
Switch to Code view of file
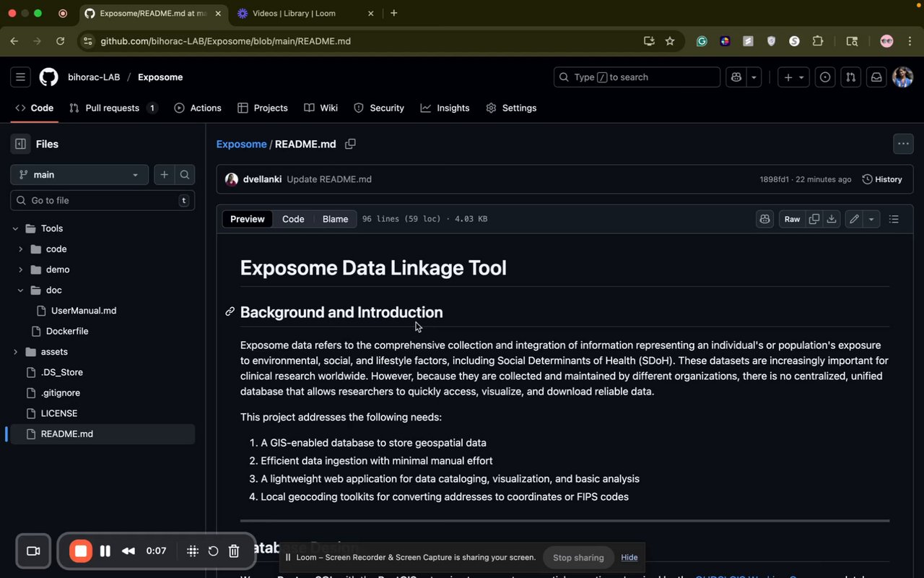point(292,219)
